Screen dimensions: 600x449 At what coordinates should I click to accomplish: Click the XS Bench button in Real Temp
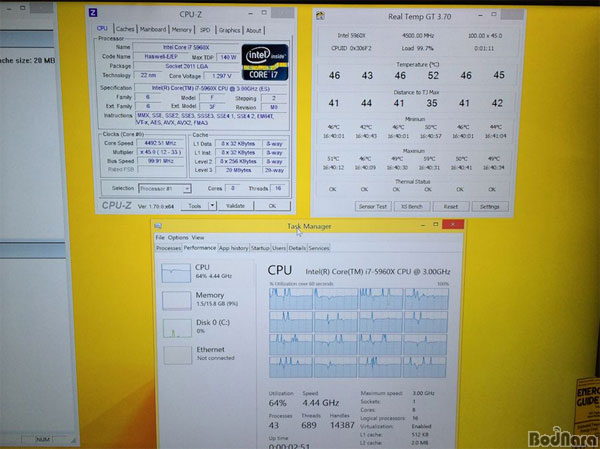pyautogui.click(x=412, y=206)
